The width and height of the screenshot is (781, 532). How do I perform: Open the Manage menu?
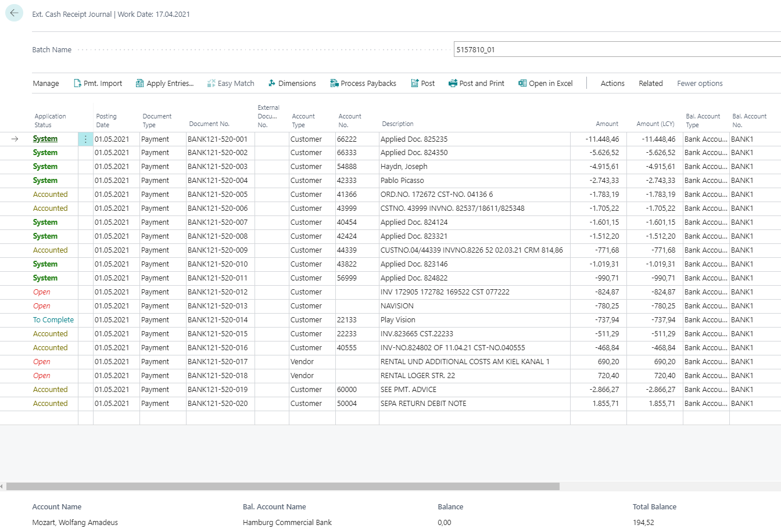coord(45,83)
